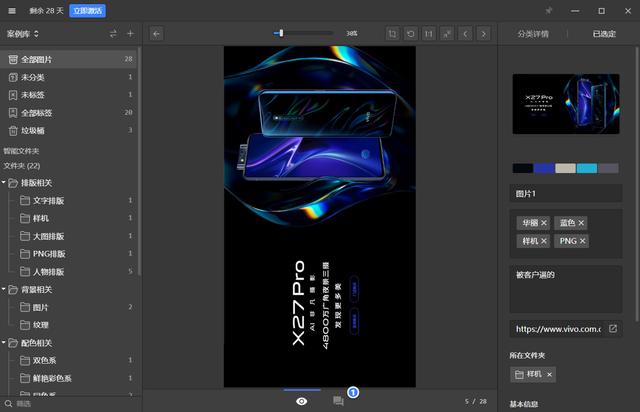Viewport: 640px width, 412px height.
Task: Switch to 分类详情 tab
Action: click(533, 34)
